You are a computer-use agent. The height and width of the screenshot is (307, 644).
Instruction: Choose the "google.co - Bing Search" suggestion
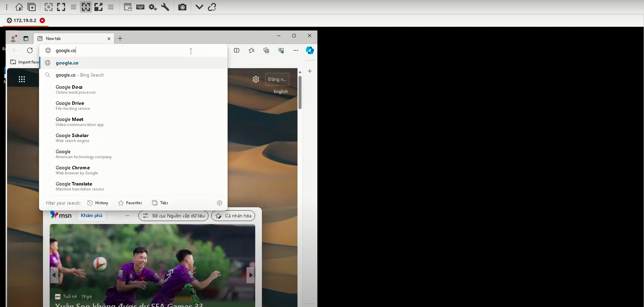(133, 75)
